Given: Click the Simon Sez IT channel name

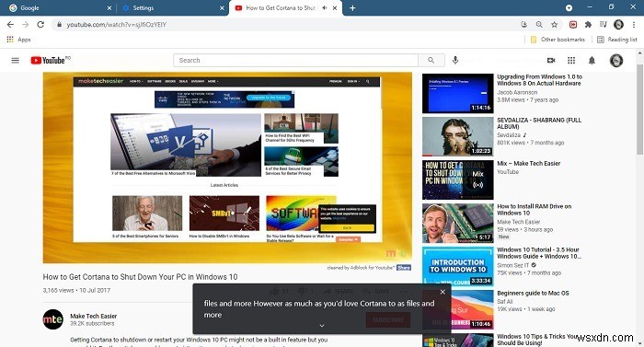Looking at the screenshot, I should point(513,265).
